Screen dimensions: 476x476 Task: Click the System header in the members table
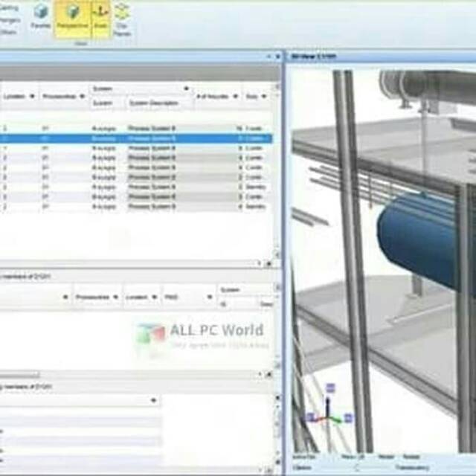(231, 290)
